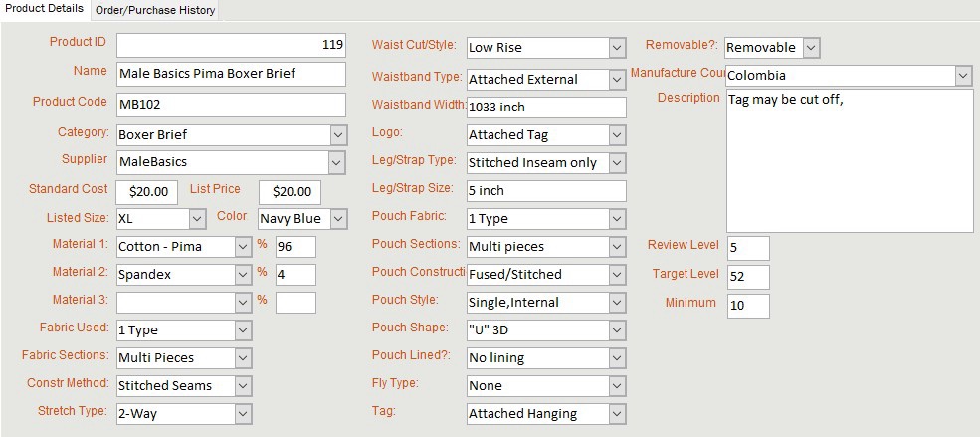Expand the Color dropdown showing Navy Blue
This screenshot has width=980, height=437.
338,218
